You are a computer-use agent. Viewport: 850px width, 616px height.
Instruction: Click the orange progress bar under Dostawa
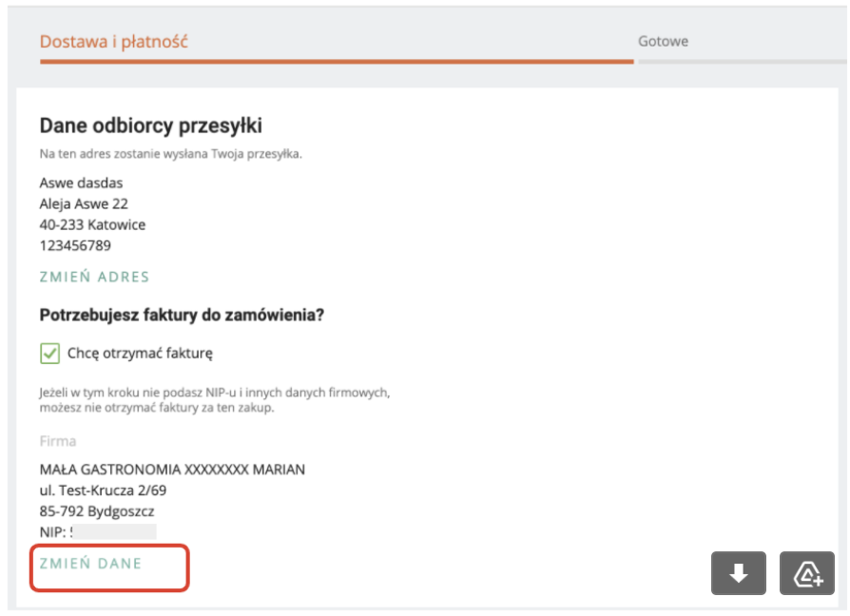[x=337, y=62]
